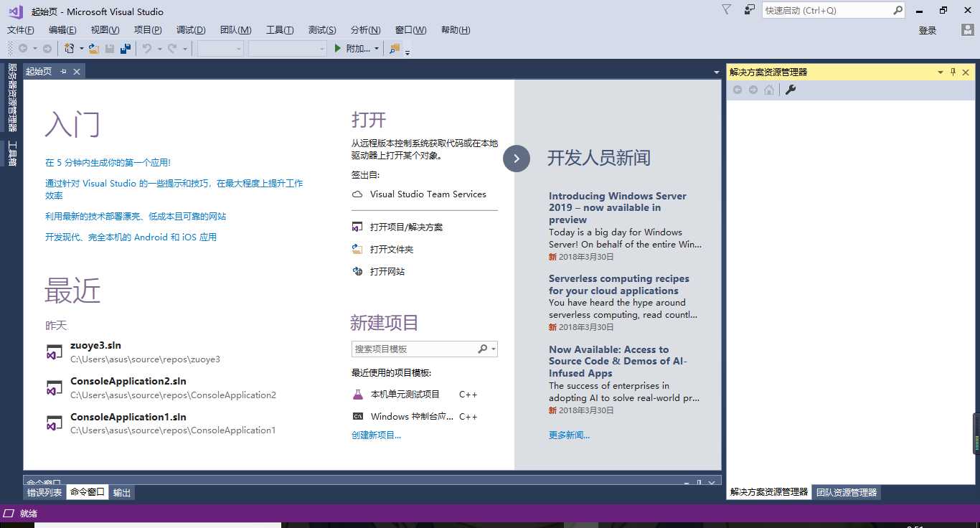Click the Find in Files toolbar icon
Viewport: 980px width, 528px height.
(x=395, y=48)
